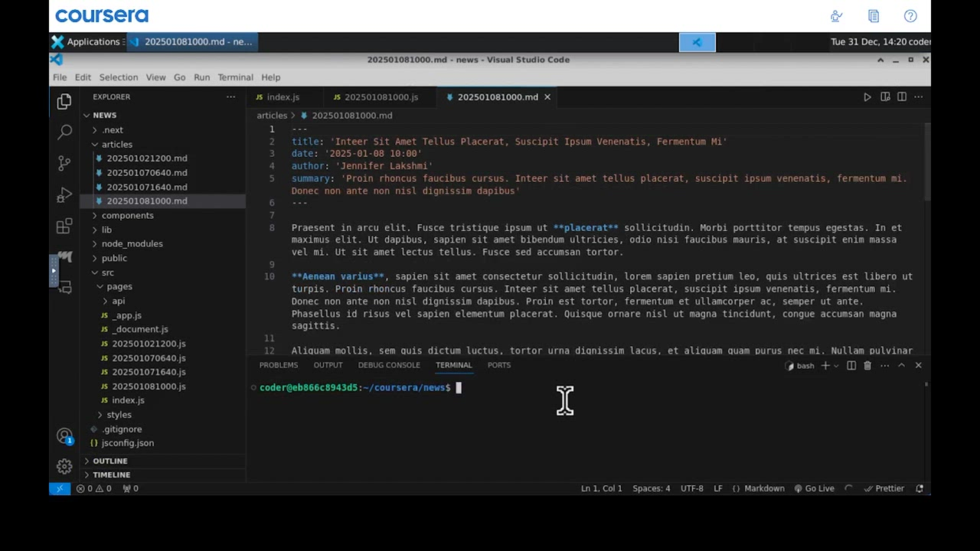Open _app.js in the pages folder

(x=126, y=315)
